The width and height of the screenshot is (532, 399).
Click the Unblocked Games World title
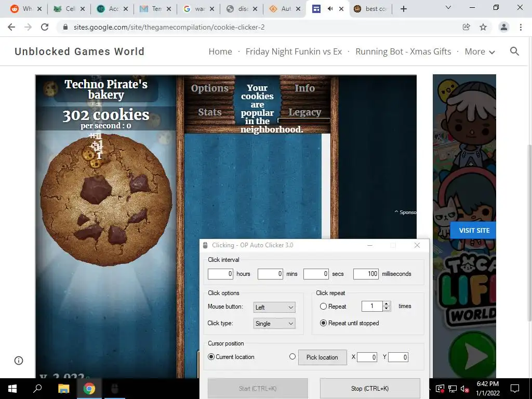pyautogui.click(x=79, y=51)
